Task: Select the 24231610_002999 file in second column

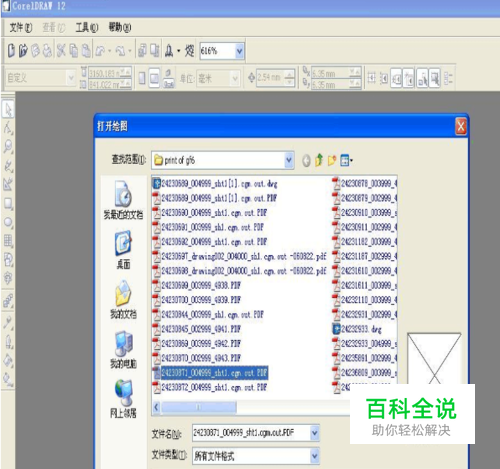Action: (x=365, y=271)
